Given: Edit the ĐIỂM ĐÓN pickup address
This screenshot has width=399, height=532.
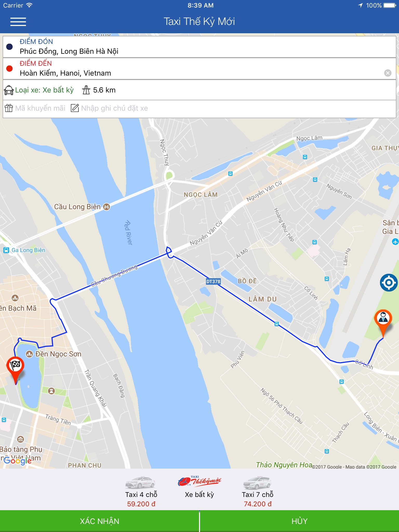Looking at the screenshot, I should (x=199, y=47).
